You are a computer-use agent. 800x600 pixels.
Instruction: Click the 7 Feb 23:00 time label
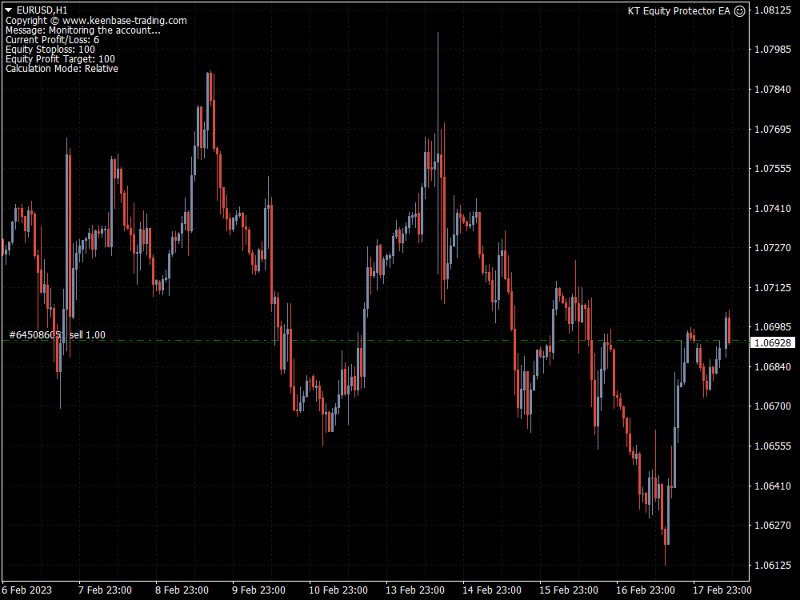pos(105,590)
